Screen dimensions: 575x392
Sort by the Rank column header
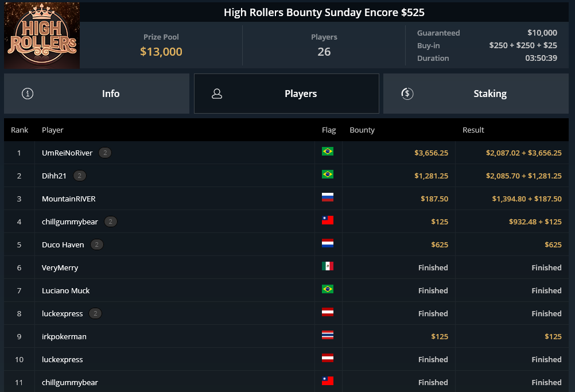point(20,130)
